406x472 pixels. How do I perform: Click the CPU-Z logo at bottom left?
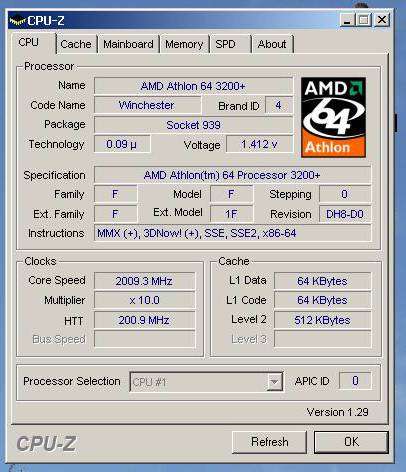(46, 444)
